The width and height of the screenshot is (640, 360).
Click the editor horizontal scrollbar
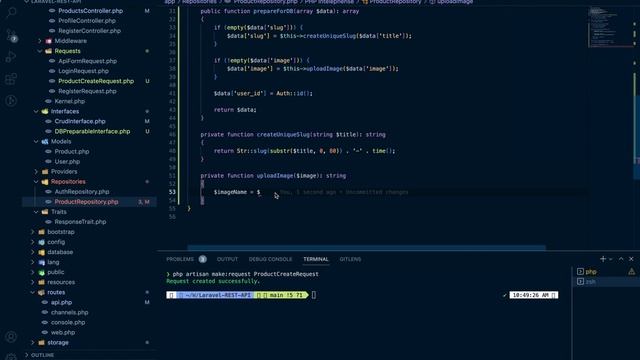tap(367, 247)
